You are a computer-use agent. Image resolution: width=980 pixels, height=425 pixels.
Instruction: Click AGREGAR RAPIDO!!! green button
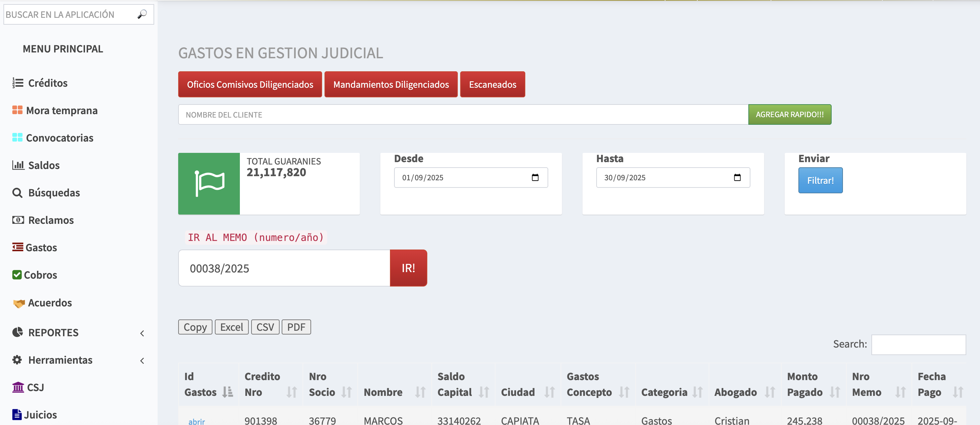pyautogui.click(x=789, y=114)
